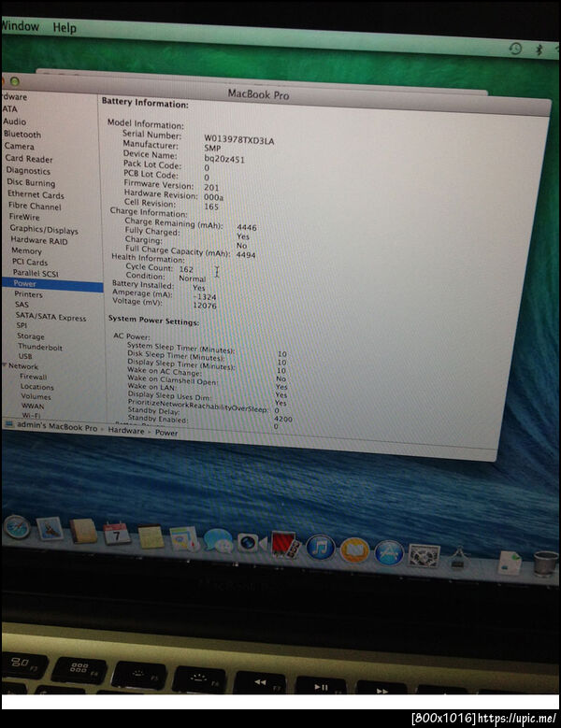Click the Time Machine menu bar icon
This screenshot has width=561, height=728.
(515, 49)
